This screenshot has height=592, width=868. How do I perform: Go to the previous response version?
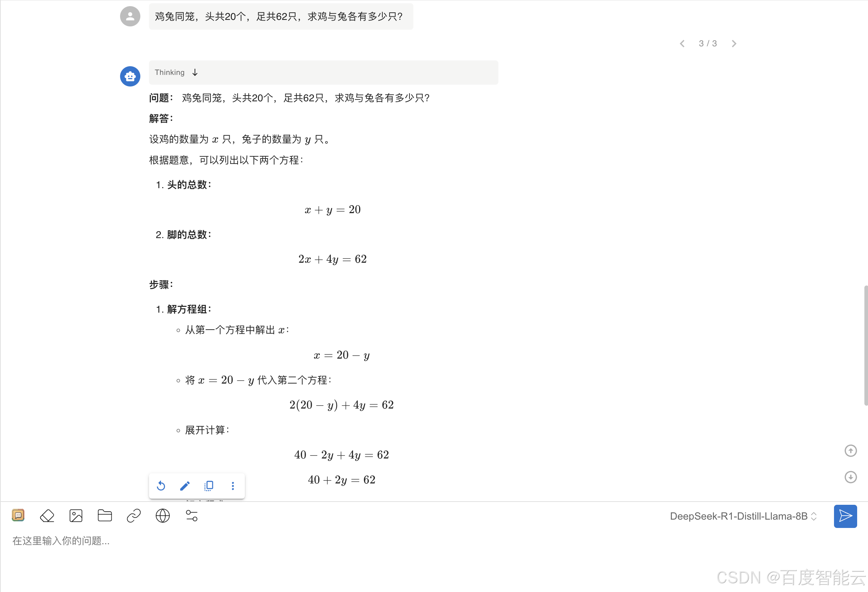click(x=682, y=44)
